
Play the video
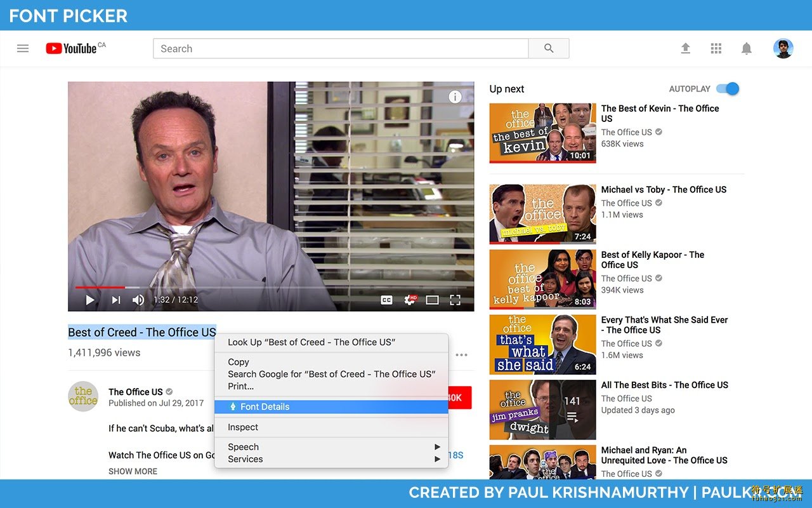click(x=90, y=300)
